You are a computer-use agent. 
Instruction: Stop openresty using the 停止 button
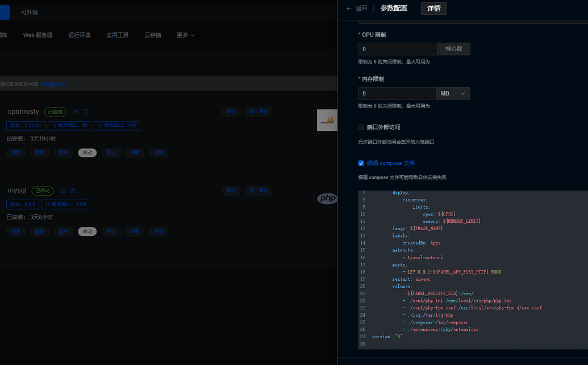click(112, 152)
